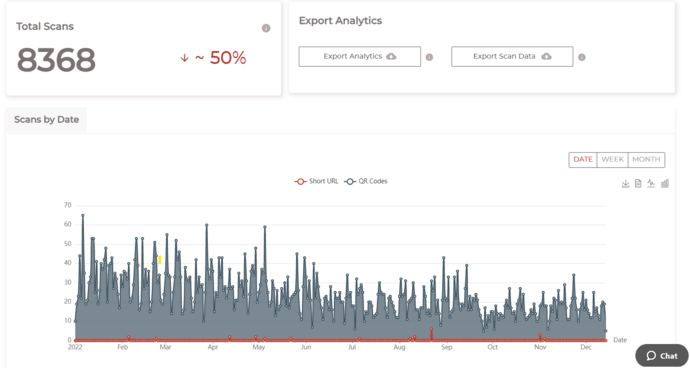
Task: Open chart data view document icon
Action: pos(638,184)
